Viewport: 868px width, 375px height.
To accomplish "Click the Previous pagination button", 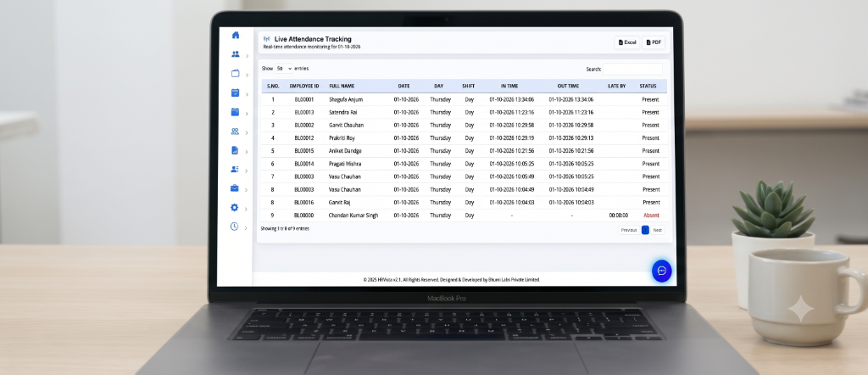I will coord(629,230).
